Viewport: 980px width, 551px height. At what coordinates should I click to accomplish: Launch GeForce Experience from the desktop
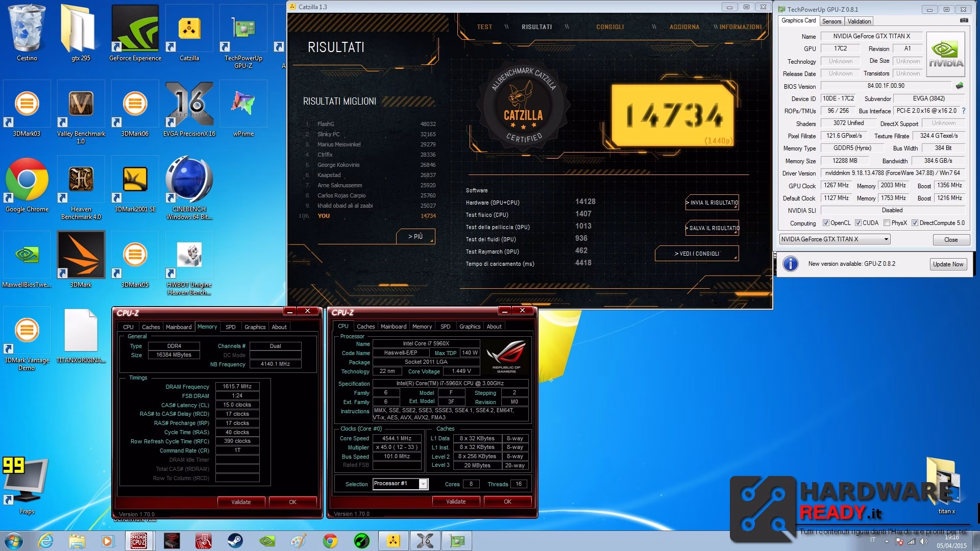click(135, 32)
